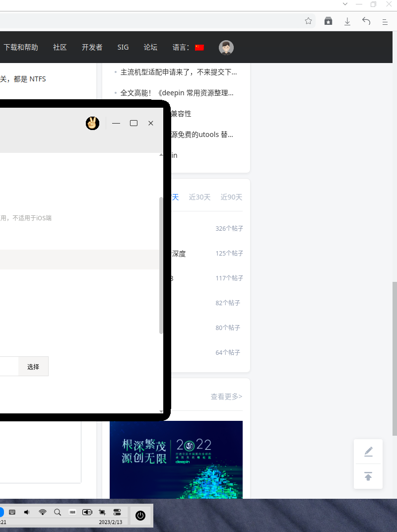Screen dimensions: 397x532
Task: Click the pencil new-post floating button
Action: click(368, 452)
